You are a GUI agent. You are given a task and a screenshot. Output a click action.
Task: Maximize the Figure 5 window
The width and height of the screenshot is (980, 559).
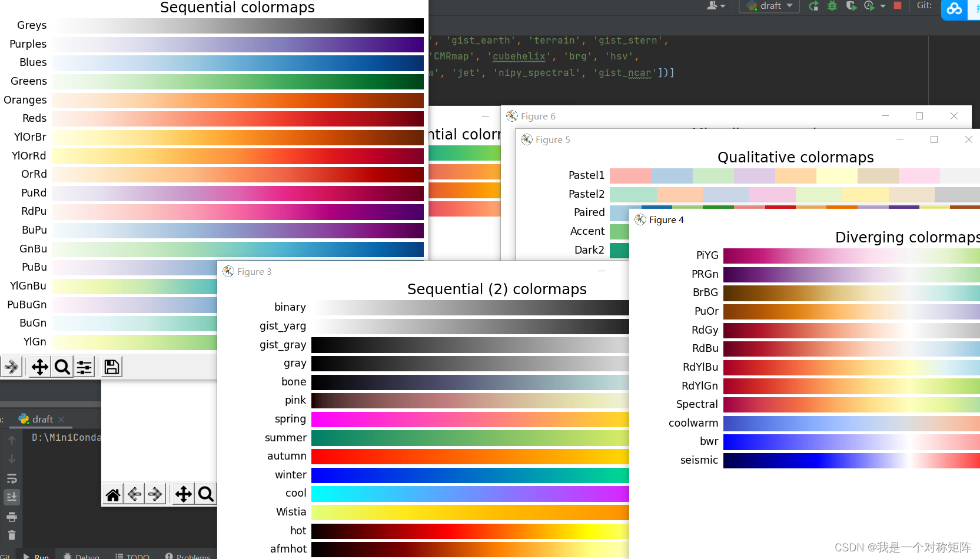(934, 139)
